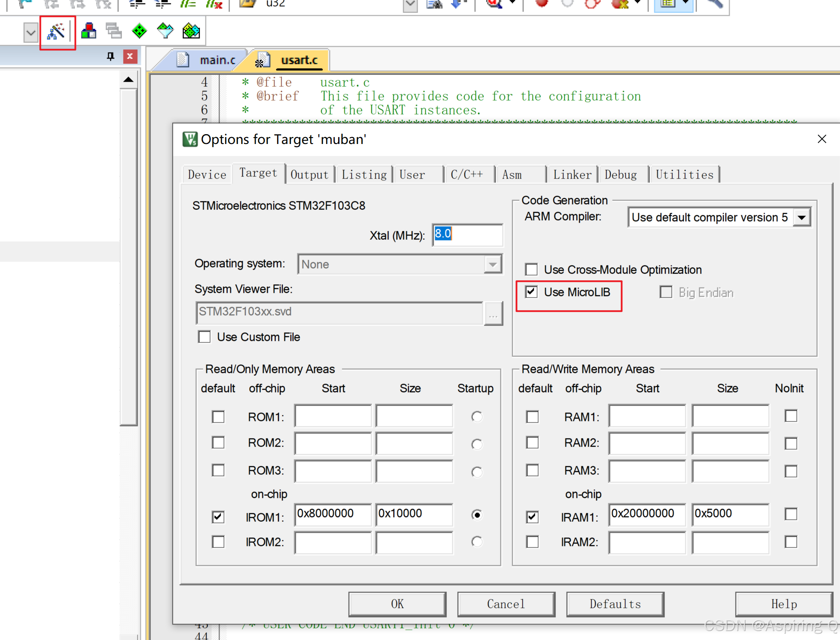Click the left panel vertical scrollbar
This screenshot has height=640, width=840.
click(129, 258)
